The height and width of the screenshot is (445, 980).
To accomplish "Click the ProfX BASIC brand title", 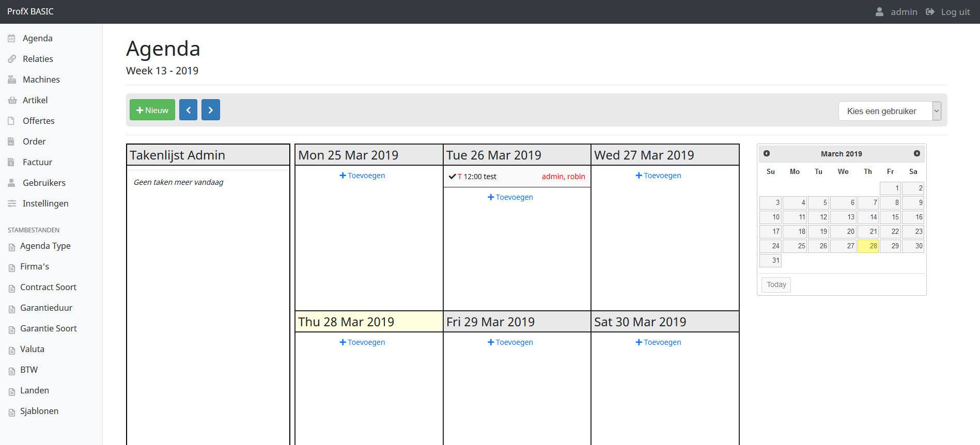I will tap(30, 11).
